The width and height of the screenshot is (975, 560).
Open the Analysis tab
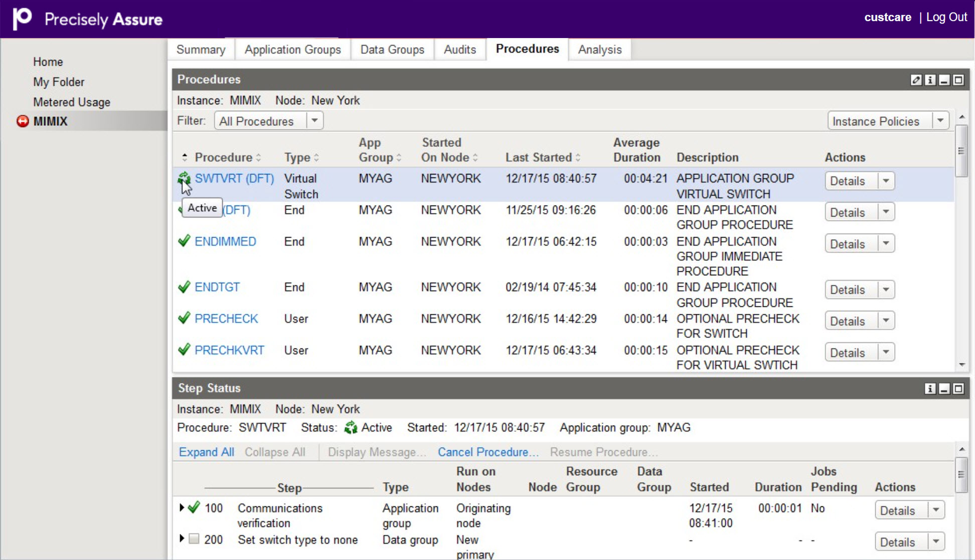pyautogui.click(x=599, y=50)
